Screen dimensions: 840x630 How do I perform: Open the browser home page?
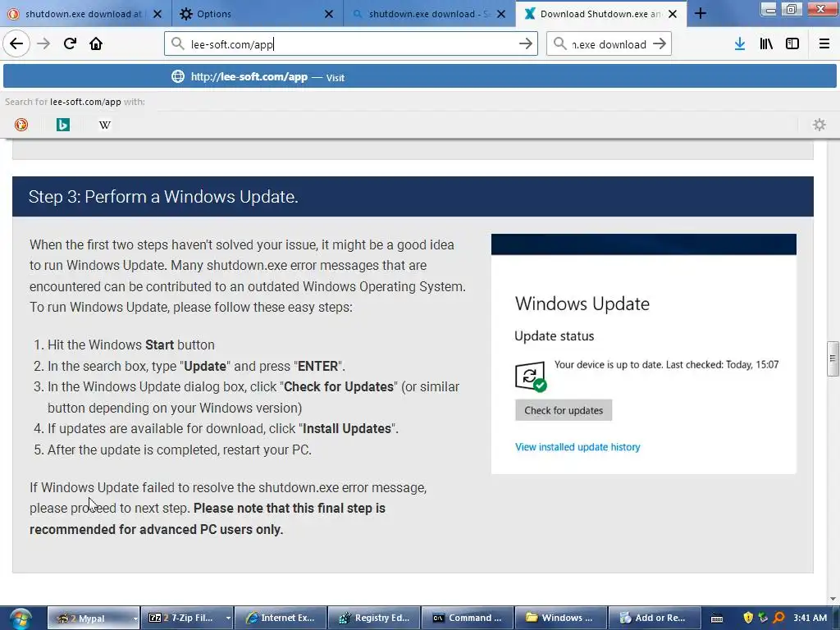coord(96,43)
